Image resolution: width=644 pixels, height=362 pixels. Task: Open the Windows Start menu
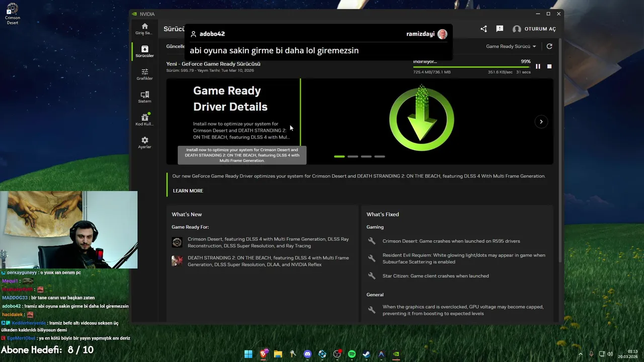coord(249,354)
